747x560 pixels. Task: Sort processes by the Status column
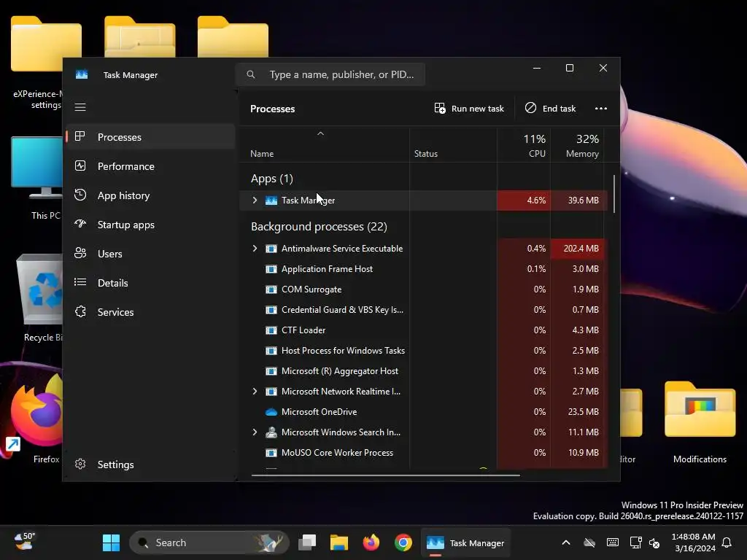coord(453,146)
